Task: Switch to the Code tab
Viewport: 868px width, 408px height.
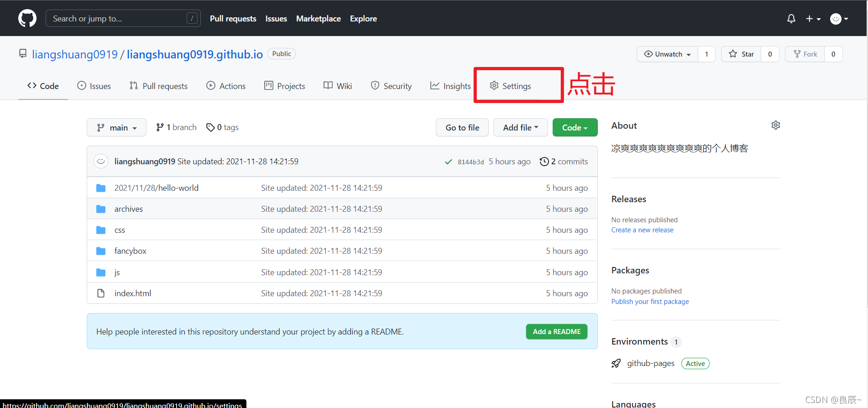Action: point(43,86)
